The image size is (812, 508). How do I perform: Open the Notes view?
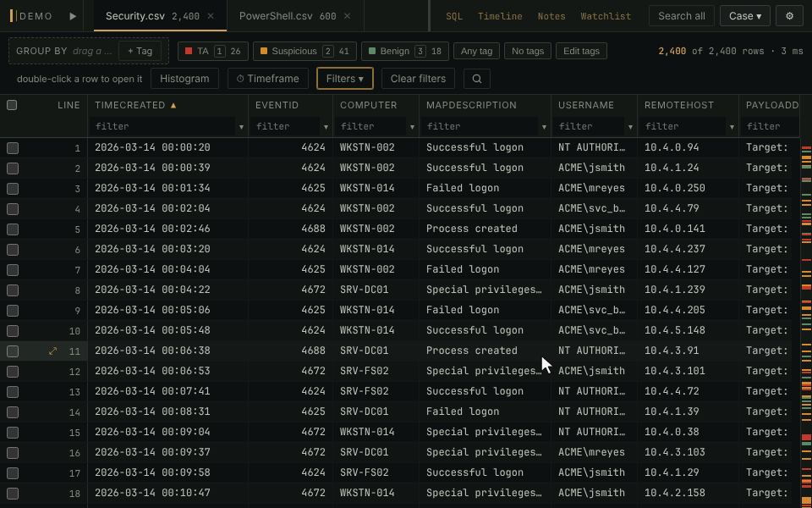point(551,17)
